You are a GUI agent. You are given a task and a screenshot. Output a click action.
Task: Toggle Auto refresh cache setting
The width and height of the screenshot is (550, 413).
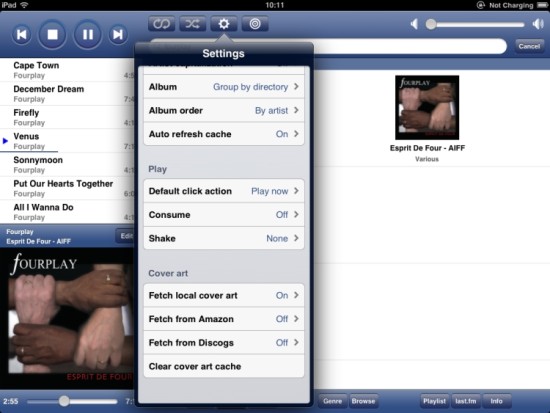(224, 134)
